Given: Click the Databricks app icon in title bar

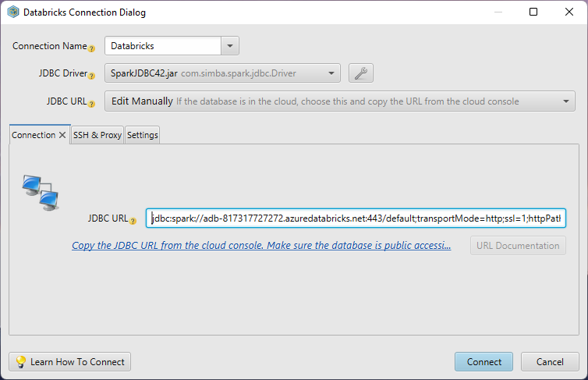Looking at the screenshot, I should (x=13, y=12).
